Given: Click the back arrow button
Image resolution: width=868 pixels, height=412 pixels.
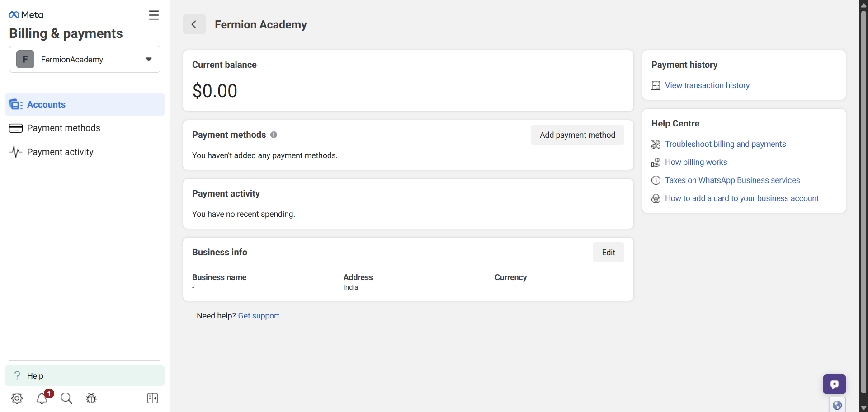Looking at the screenshot, I should click(x=194, y=24).
